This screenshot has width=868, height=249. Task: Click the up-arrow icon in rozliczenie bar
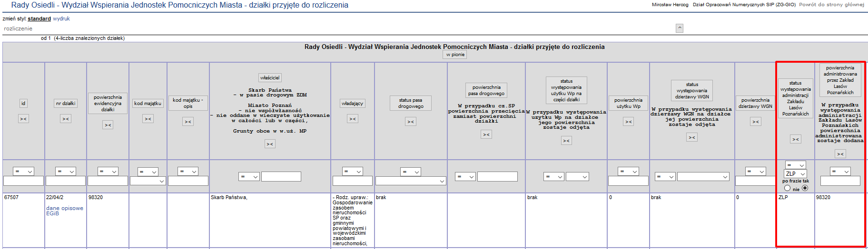pos(680,28)
